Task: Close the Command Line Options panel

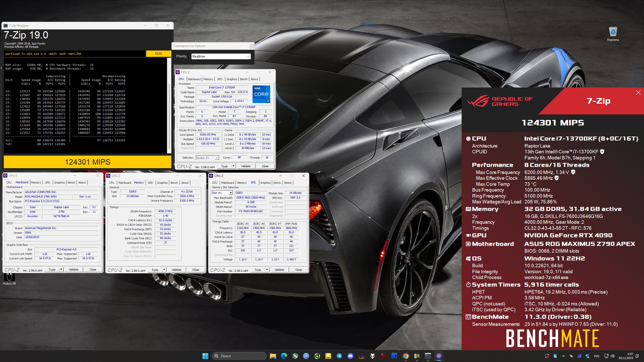Action: coord(252,46)
